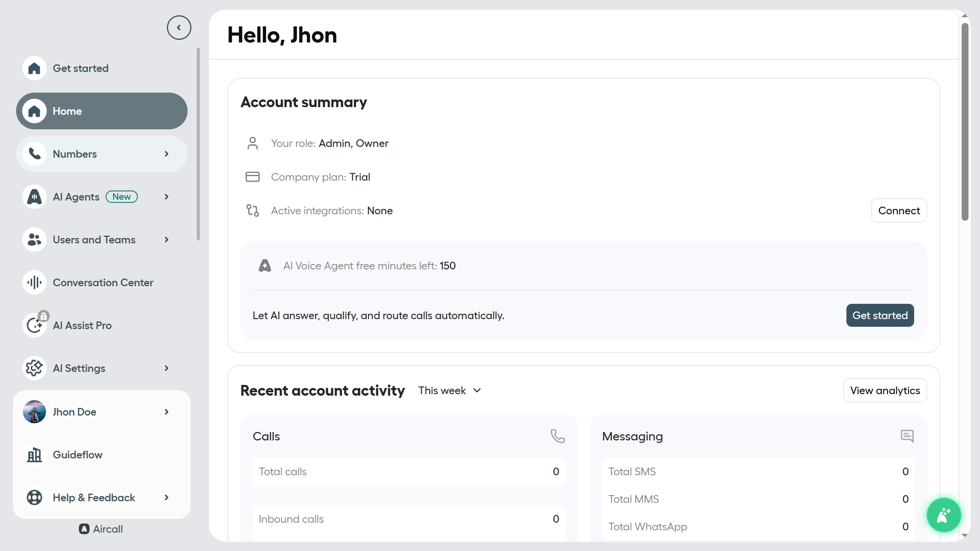Click the Inbound calls row
Image resolution: width=980 pixels, height=551 pixels.
[409, 519]
